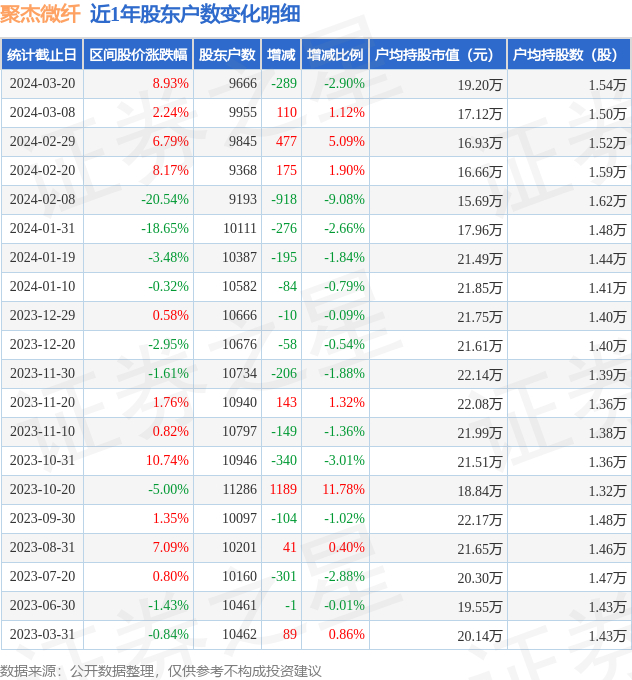Image resolution: width=632 pixels, height=680 pixels.
Task: Click the 区间股价涨跌幅 column header
Action: (137, 55)
